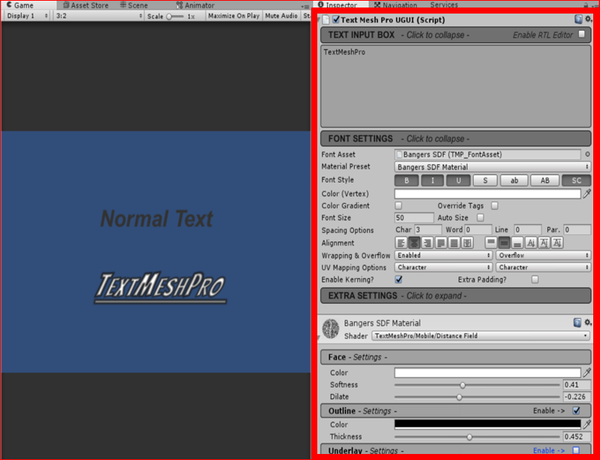The image size is (600, 460).
Task: Toggle lowercase ab font style button
Action: (514, 180)
